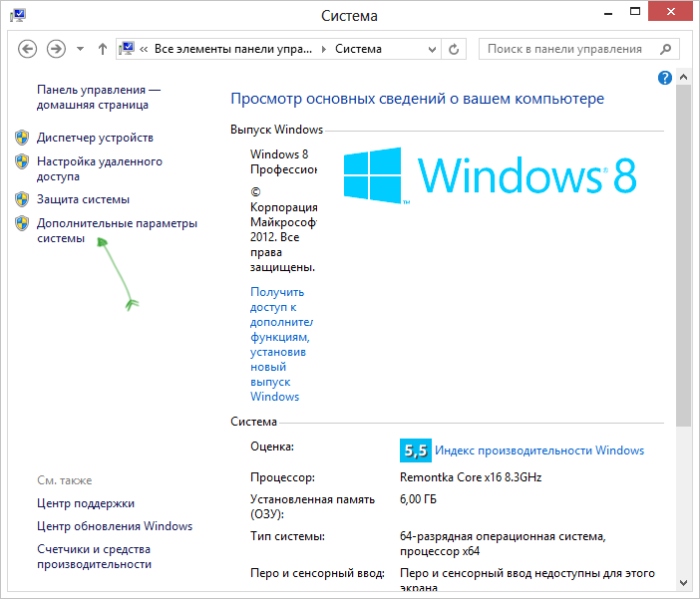Open the recent locations dropdown arrow
Screen dimensions: 700x599
click(80, 49)
